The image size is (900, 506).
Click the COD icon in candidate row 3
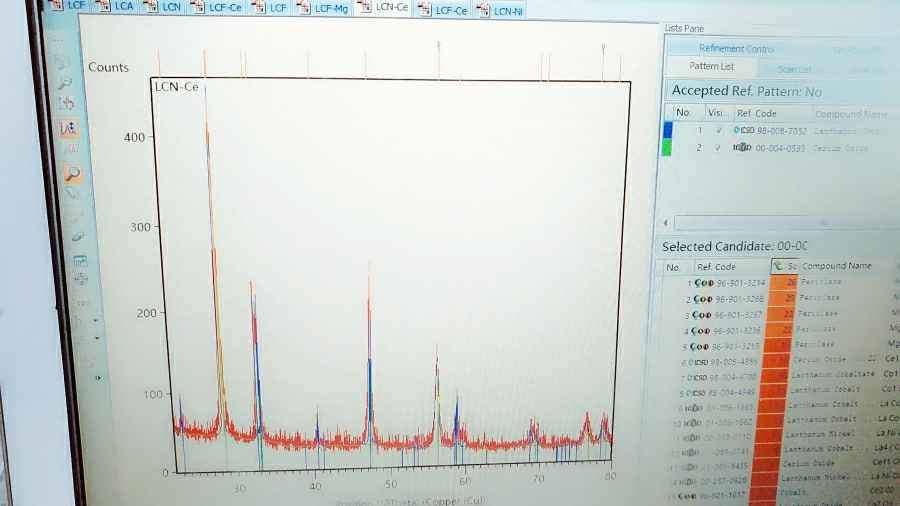[x=701, y=315]
